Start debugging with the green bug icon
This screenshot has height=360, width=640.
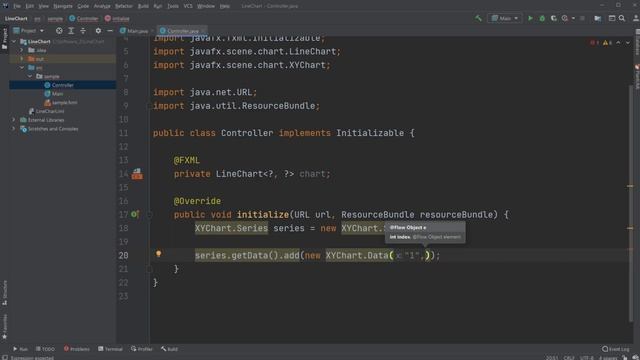(542, 18)
